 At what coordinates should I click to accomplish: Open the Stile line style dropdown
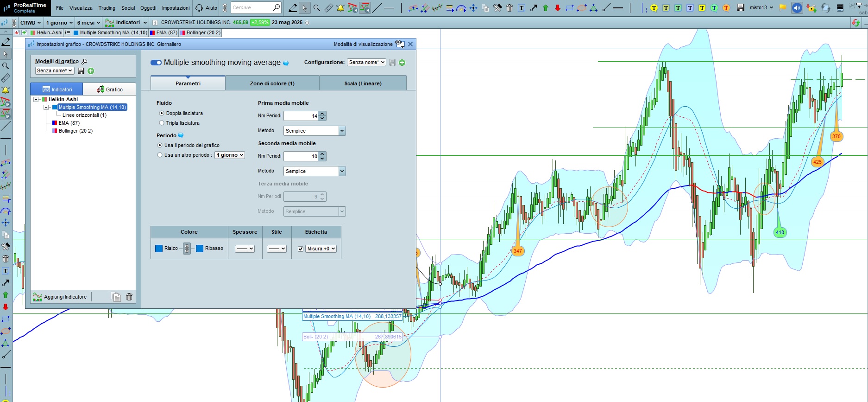click(277, 249)
